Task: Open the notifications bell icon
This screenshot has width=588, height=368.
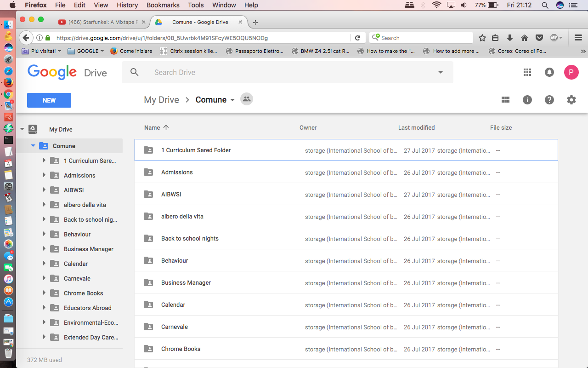Action: (549, 72)
